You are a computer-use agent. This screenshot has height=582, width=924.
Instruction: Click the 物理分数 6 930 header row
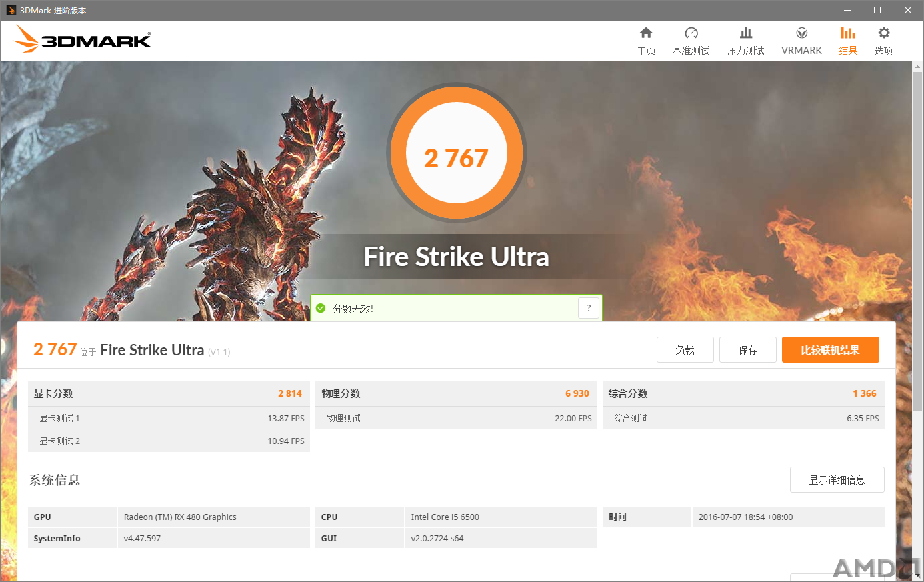coord(456,393)
